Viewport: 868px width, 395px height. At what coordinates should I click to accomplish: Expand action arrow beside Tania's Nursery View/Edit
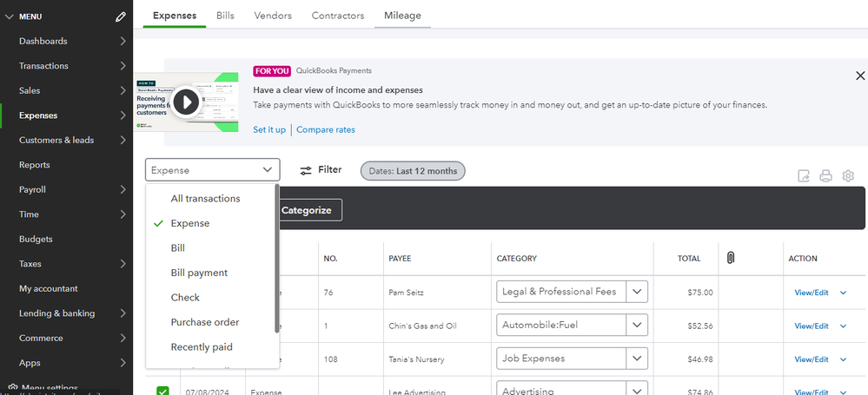(843, 359)
